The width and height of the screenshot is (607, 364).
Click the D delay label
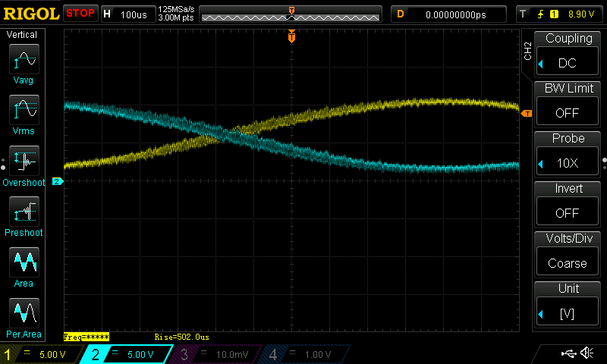click(x=401, y=14)
